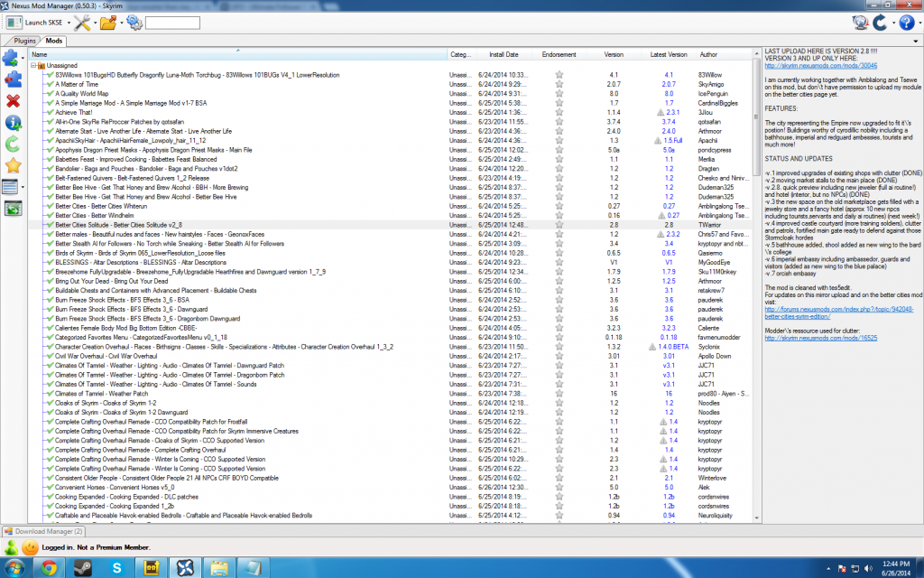Image resolution: width=924 pixels, height=578 pixels.
Task: Open the dropdown arrow beside the tools icon
Action: (92, 23)
